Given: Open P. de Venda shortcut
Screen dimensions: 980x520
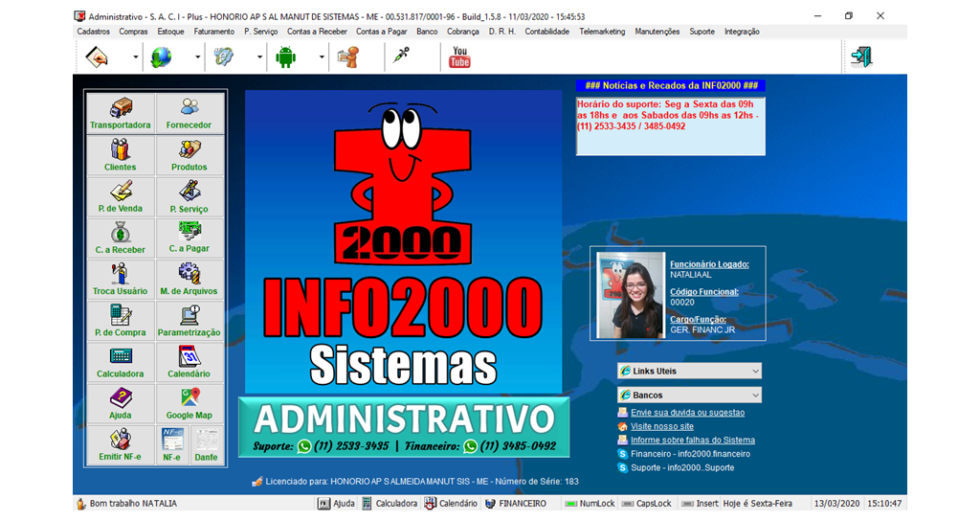Looking at the screenshot, I should [121, 196].
